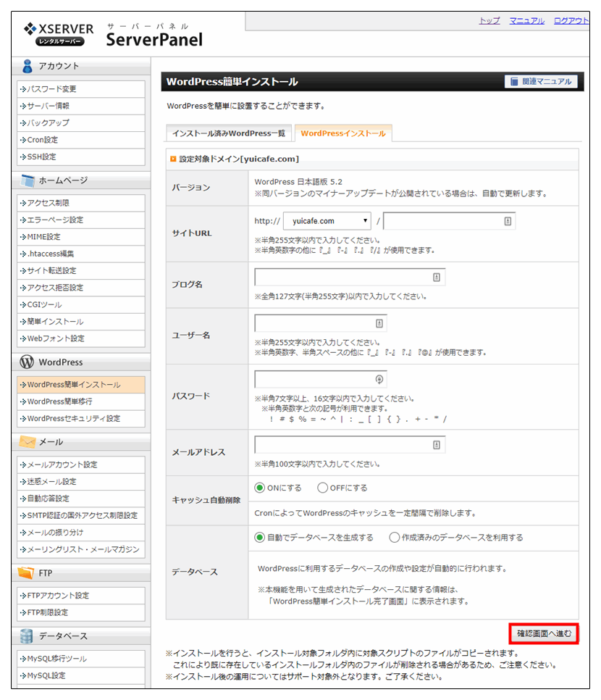The width and height of the screenshot is (601, 700).
Task: Click the XSERVER logo
Action: (x=59, y=34)
